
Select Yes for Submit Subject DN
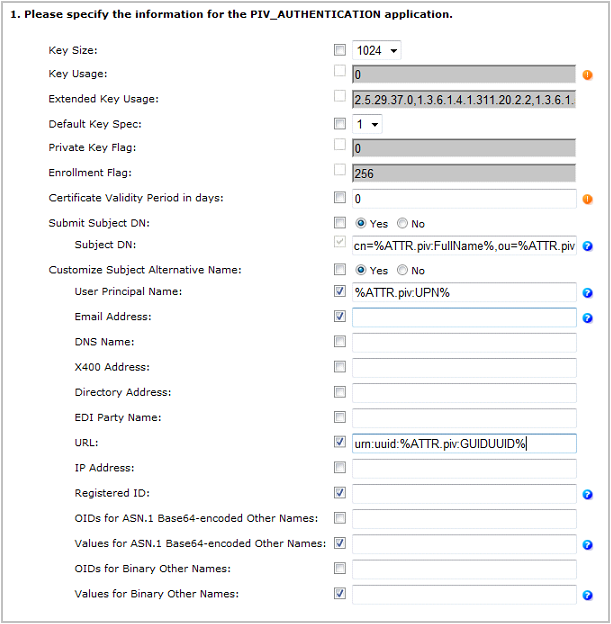361,223
